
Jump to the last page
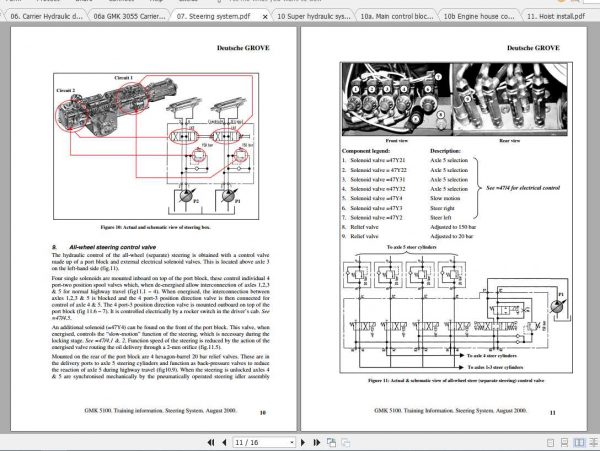[316, 443]
